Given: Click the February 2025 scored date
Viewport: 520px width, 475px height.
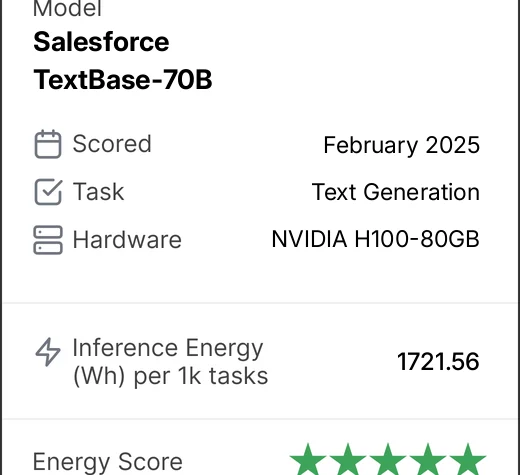Looking at the screenshot, I should coord(401,145).
